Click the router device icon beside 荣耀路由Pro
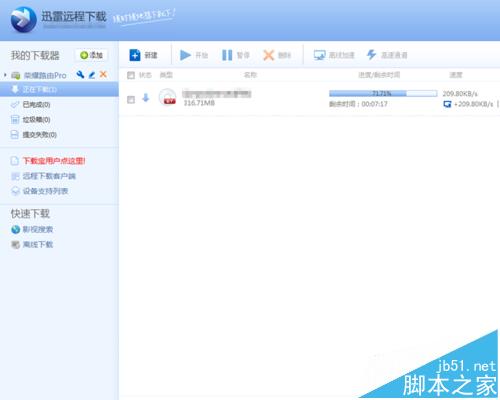This screenshot has height=400, width=500. (16, 75)
